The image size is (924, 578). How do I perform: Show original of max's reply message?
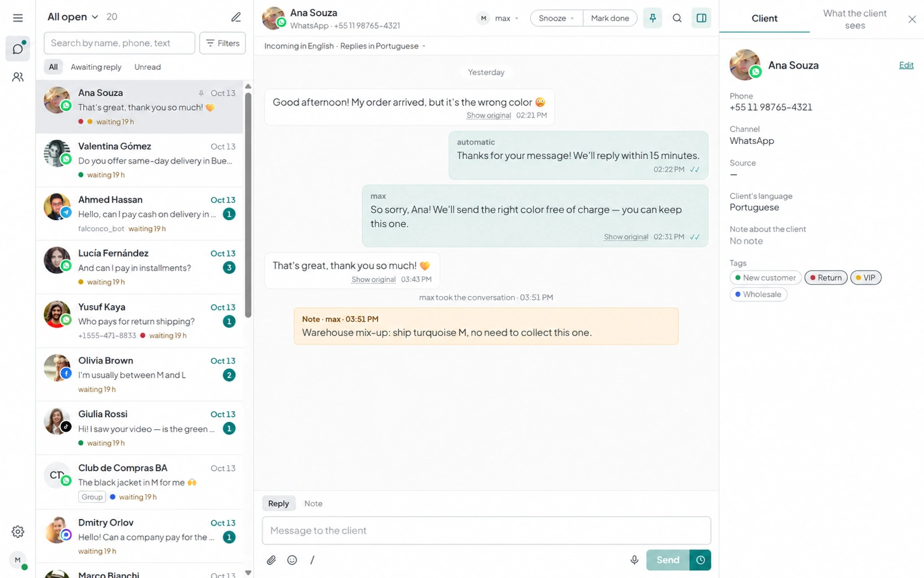pos(626,237)
